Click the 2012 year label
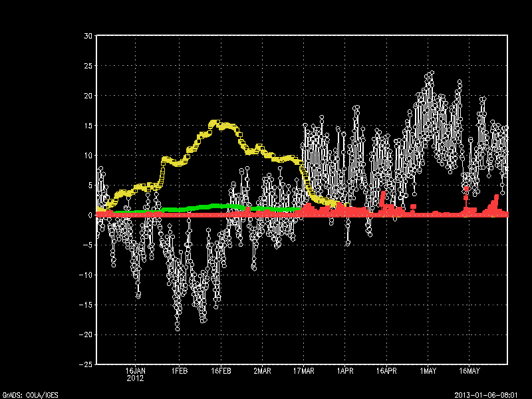Image resolution: width=532 pixels, height=399 pixels. (x=136, y=378)
